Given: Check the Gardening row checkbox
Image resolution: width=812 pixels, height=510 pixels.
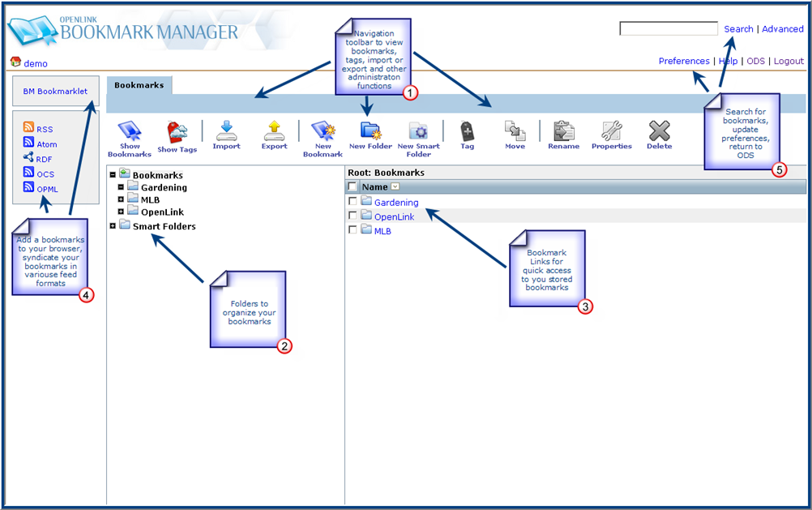Looking at the screenshot, I should click(353, 200).
